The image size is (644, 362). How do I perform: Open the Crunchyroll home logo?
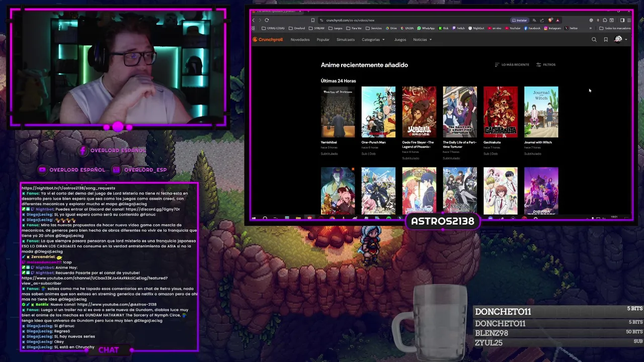click(x=268, y=40)
